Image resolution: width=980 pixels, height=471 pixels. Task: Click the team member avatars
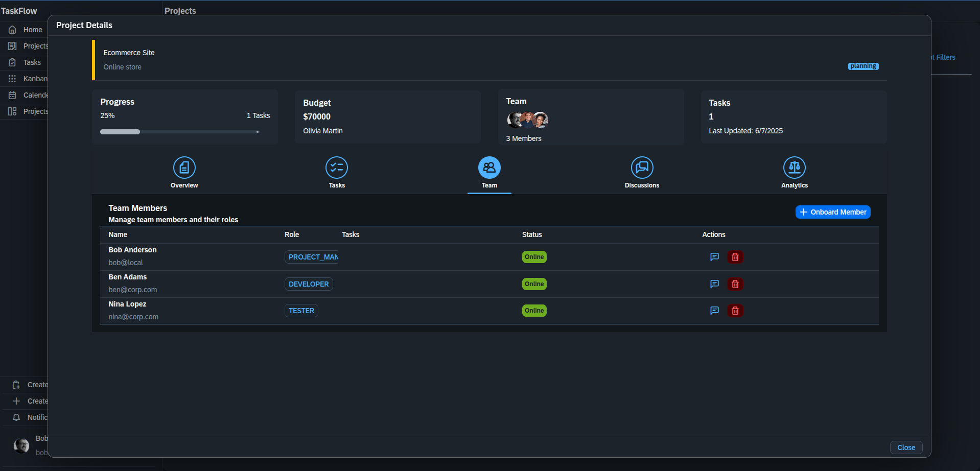pyautogui.click(x=527, y=120)
